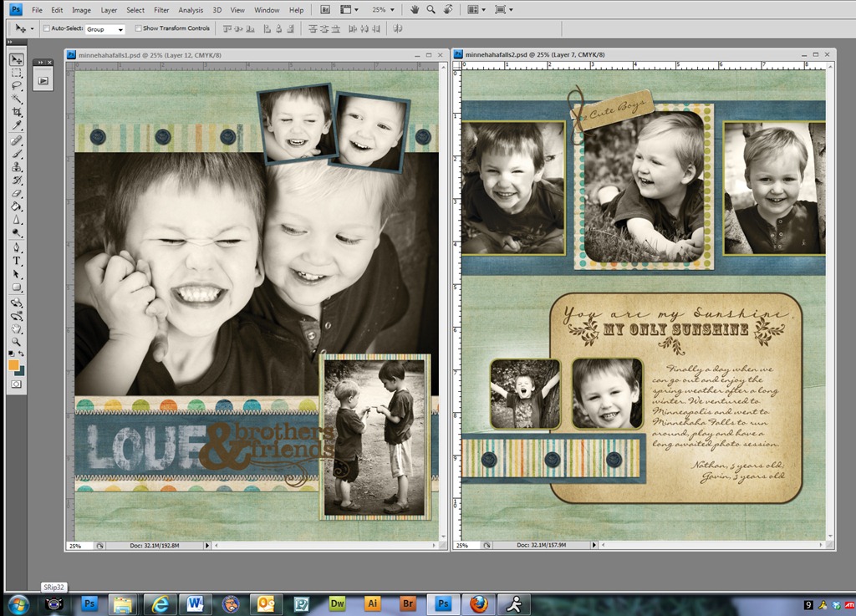This screenshot has height=616, width=856.
Task: Check Show Transform Controls
Action: pos(138,28)
